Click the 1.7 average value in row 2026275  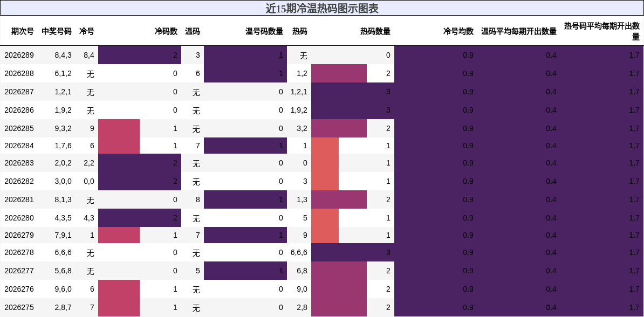pyautogui.click(x=634, y=307)
